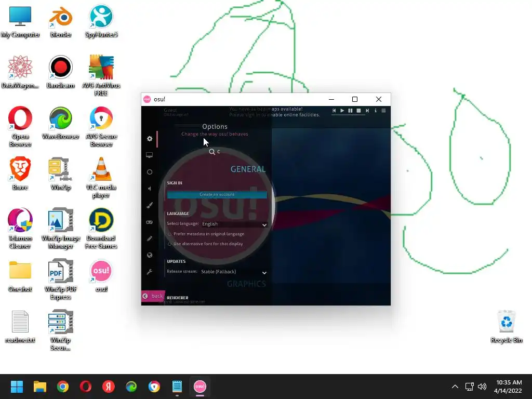Open the taskbar clock and date
532x399 pixels.
tap(508, 387)
